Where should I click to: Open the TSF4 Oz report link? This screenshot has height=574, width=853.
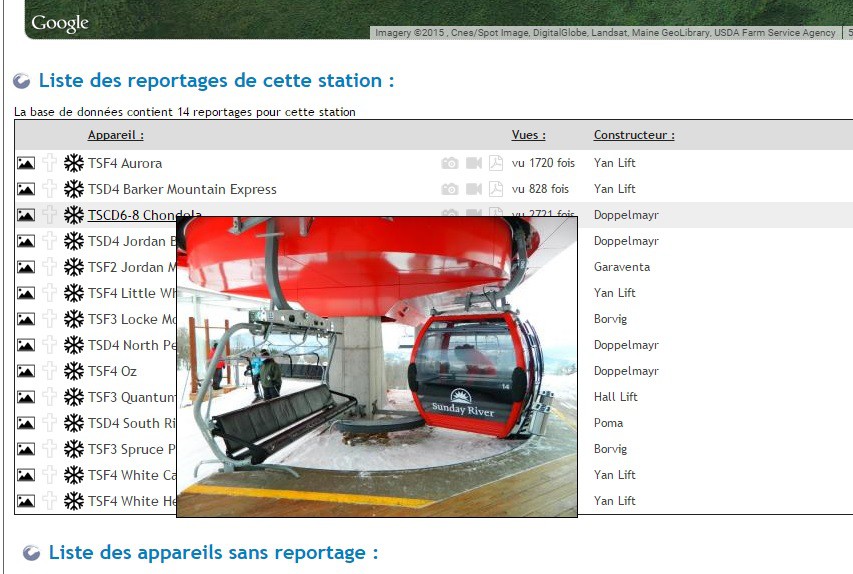112,371
